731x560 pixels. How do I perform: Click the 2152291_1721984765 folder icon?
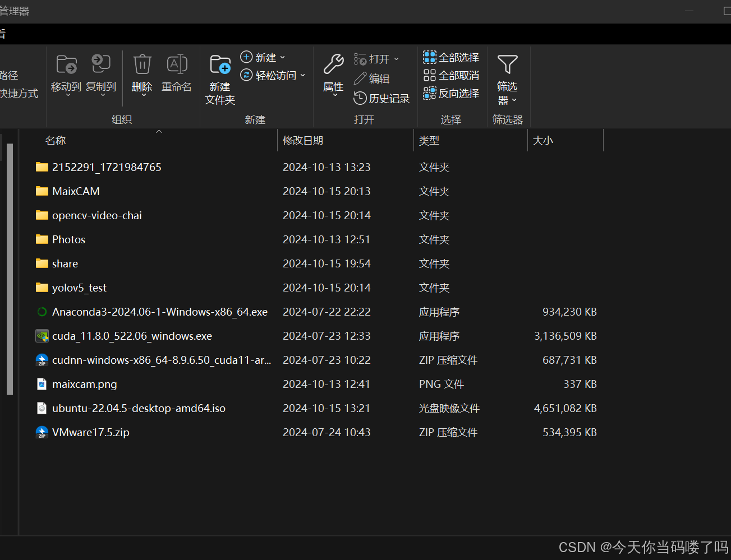pyautogui.click(x=42, y=167)
